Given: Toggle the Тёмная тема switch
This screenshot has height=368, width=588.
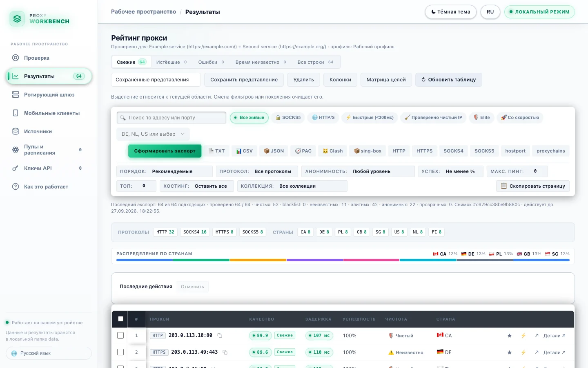Looking at the screenshot, I should 451,12.
